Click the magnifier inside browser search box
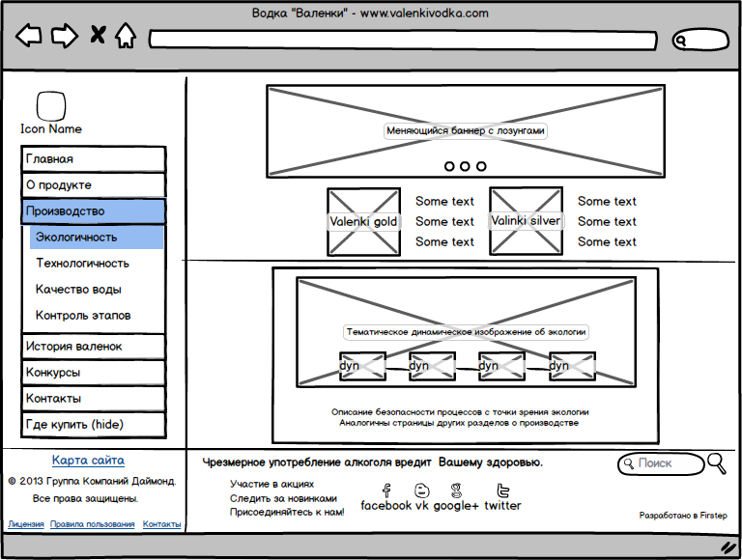The image size is (742, 560). pos(680,41)
